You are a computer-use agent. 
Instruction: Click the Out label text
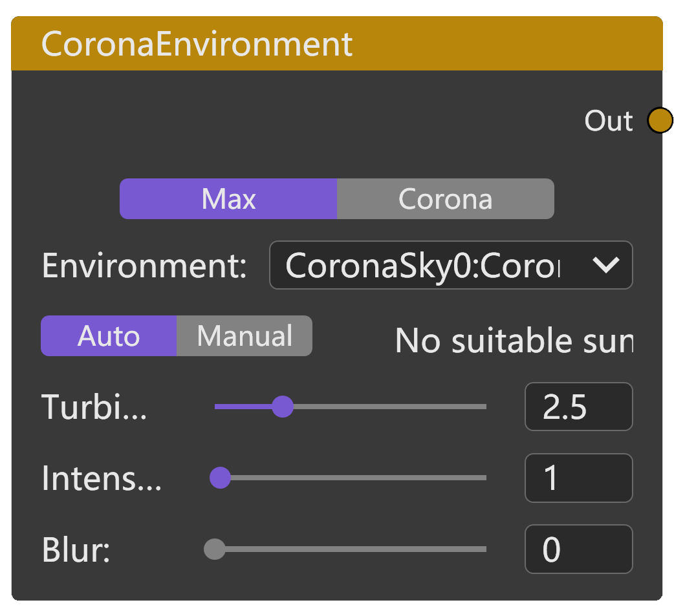(x=608, y=121)
